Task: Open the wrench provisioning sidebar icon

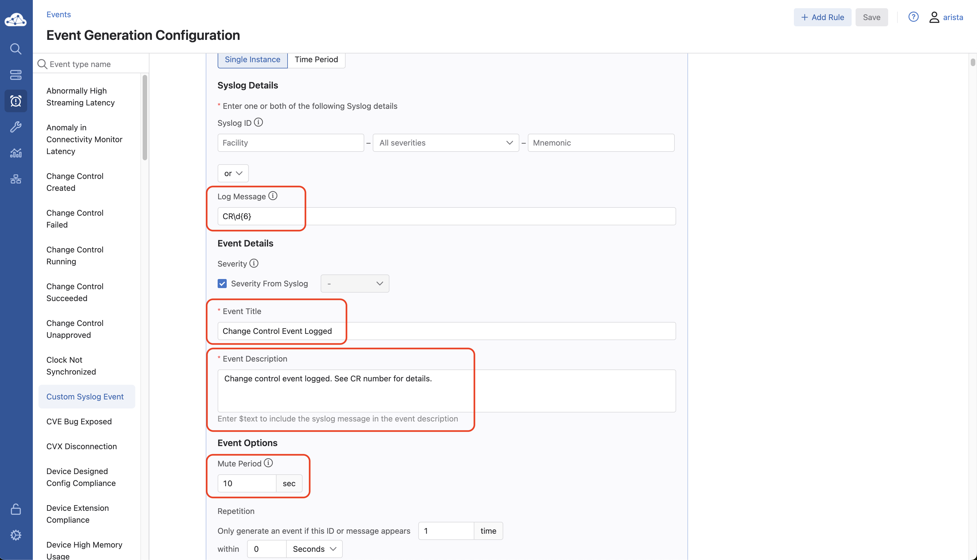Action: (15, 127)
